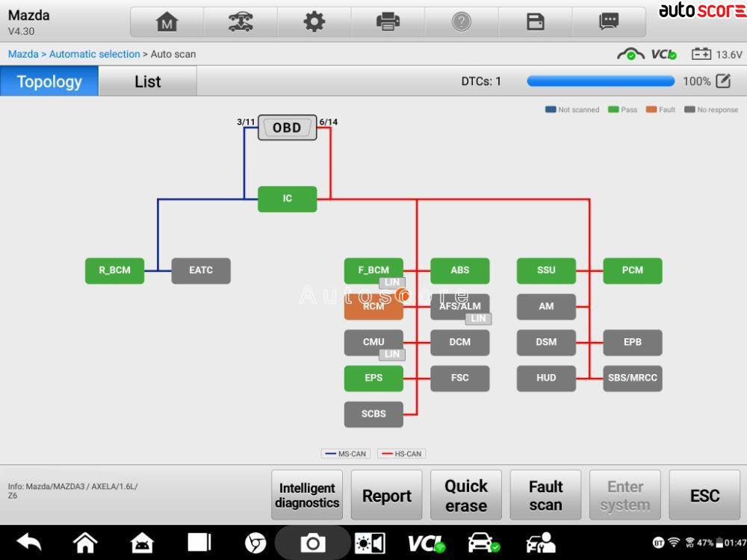This screenshot has height=560, width=747.
Task: Tap the Android back arrow
Action: pyautogui.click(x=29, y=543)
